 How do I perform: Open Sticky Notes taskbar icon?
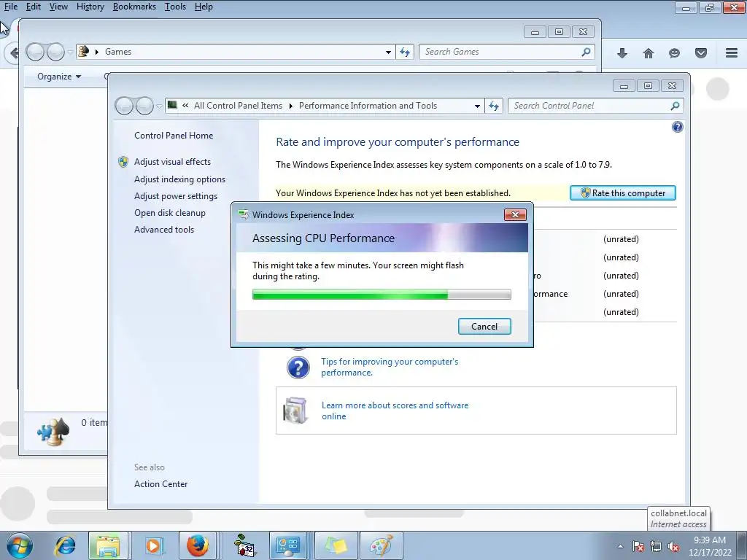336,545
